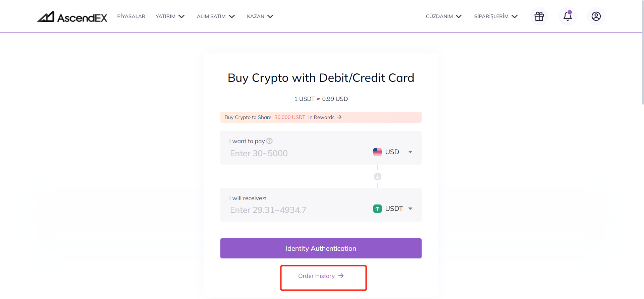Expand the YATIRIM menu
The height and width of the screenshot is (299, 644).
point(170,16)
